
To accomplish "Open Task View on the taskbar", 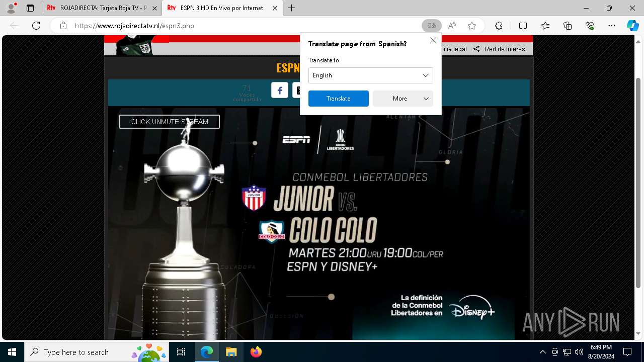I will click(181, 352).
